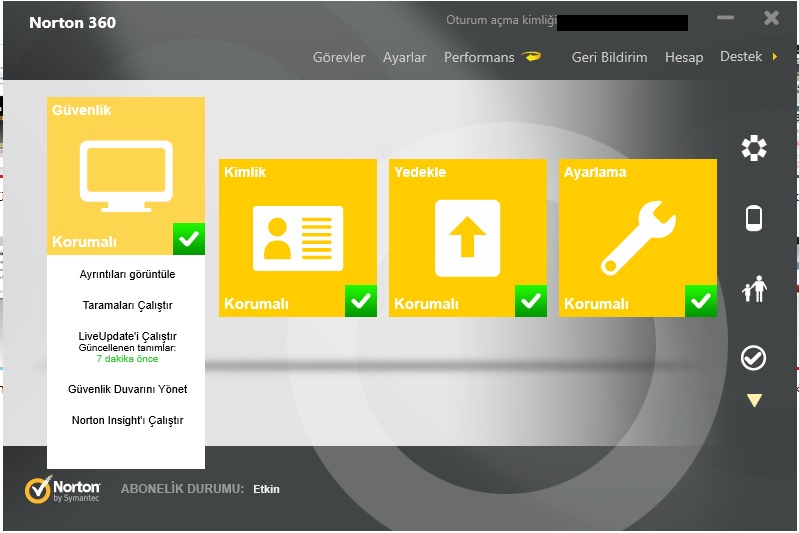
Task: Open the Hesap menu
Action: click(684, 58)
